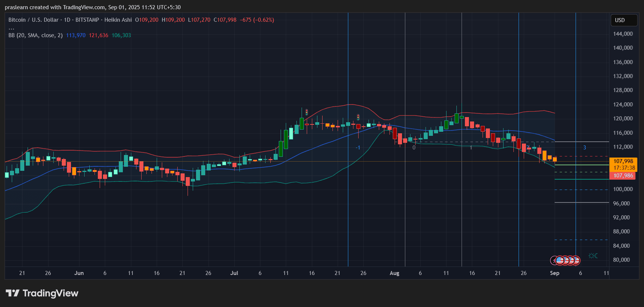The image size is (644, 307).
Task: Click the rightmost US flag event icon
Action: coord(576,261)
